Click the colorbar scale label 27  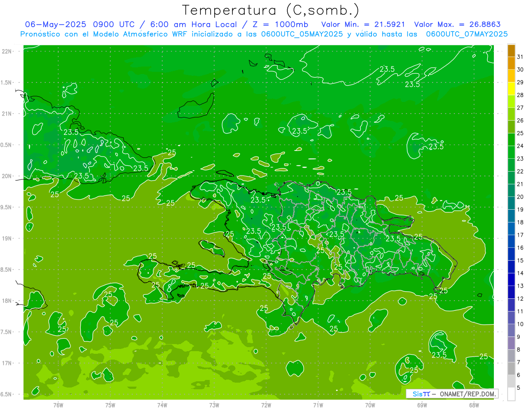pyautogui.click(x=520, y=108)
